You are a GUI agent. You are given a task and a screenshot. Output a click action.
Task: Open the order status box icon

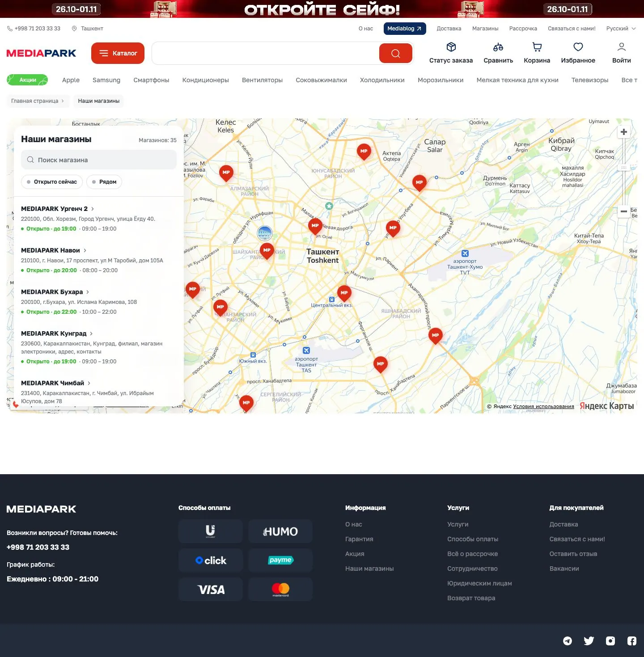tap(451, 47)
